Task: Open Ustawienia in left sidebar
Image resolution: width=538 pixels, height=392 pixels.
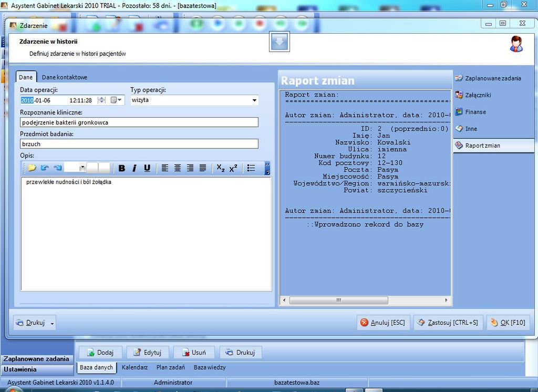Action: (37, 370)
